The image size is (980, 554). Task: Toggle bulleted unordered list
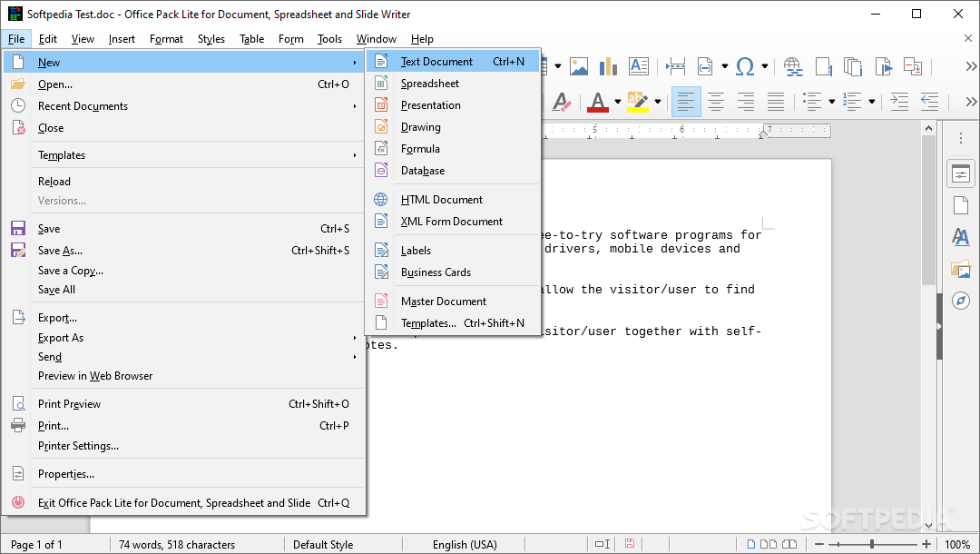coord(812,102)
